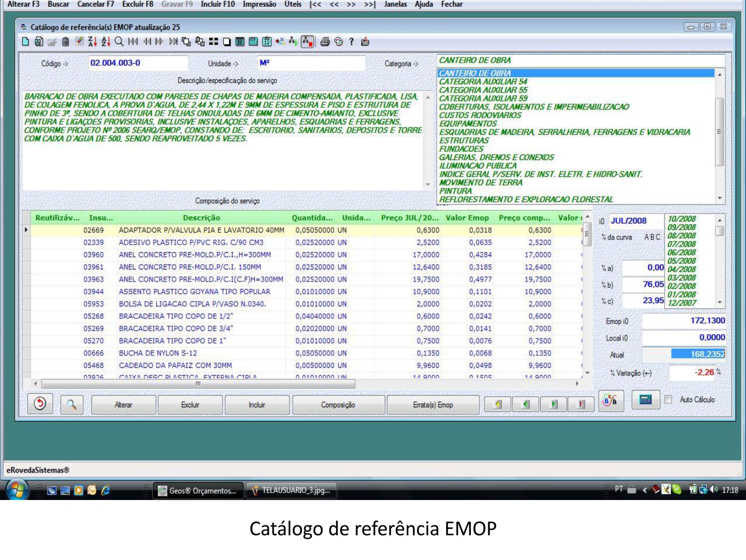Click the cascade windows icon

(186, 42)
